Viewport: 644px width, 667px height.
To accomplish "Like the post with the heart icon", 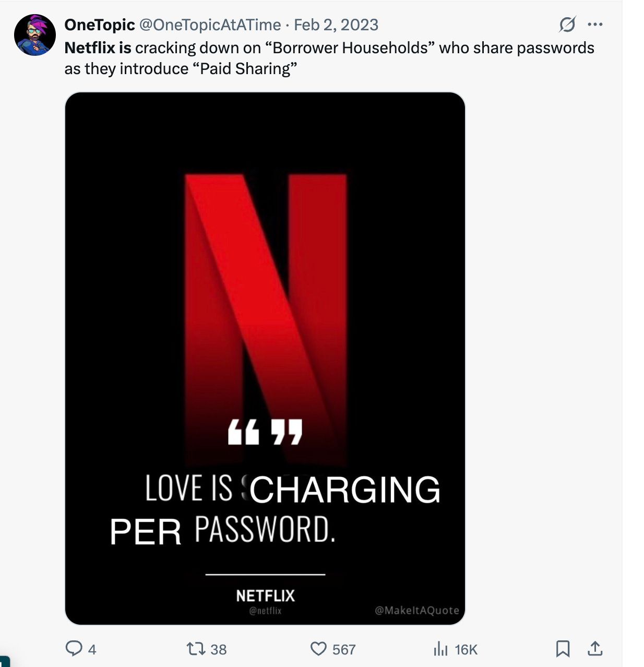I will pyautogui.click(x=318, y=649).
